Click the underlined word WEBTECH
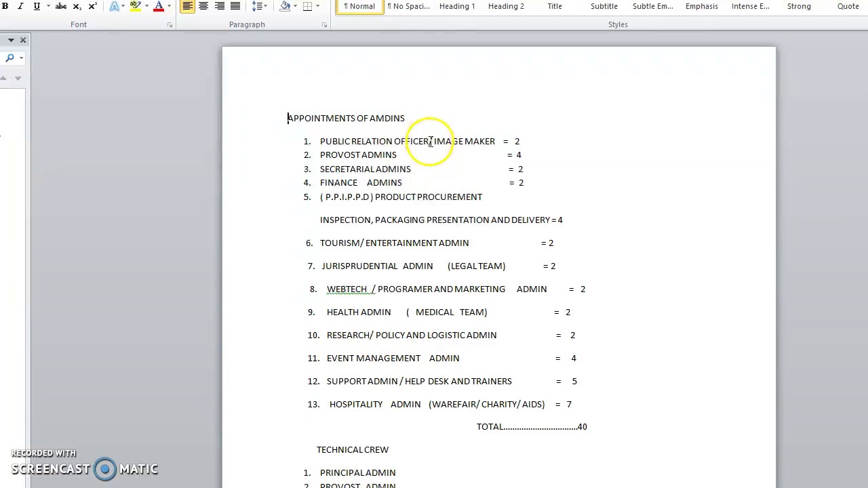 pos(347,289)
